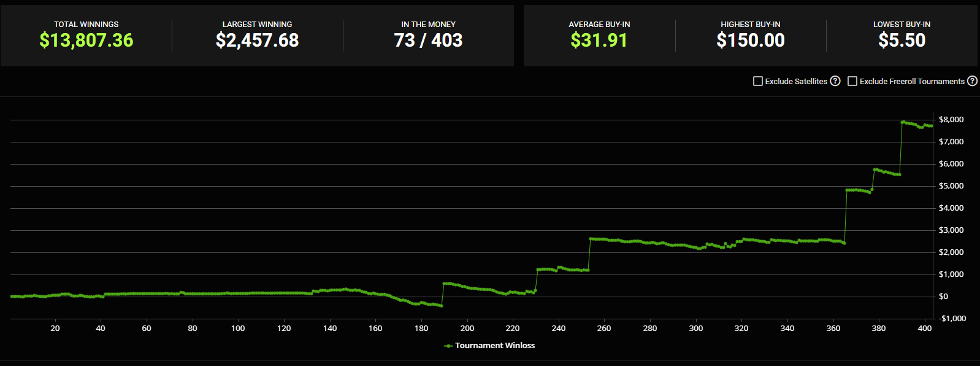Open help icon beside Exclude Satellites
Viewport: 980px width, 366px height.
(835, 81)
